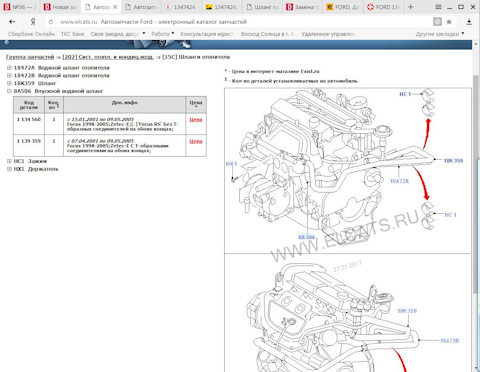Open a new tab with the plus icon
The height and width of the screenshot is (372, 480).
[410, 7]
